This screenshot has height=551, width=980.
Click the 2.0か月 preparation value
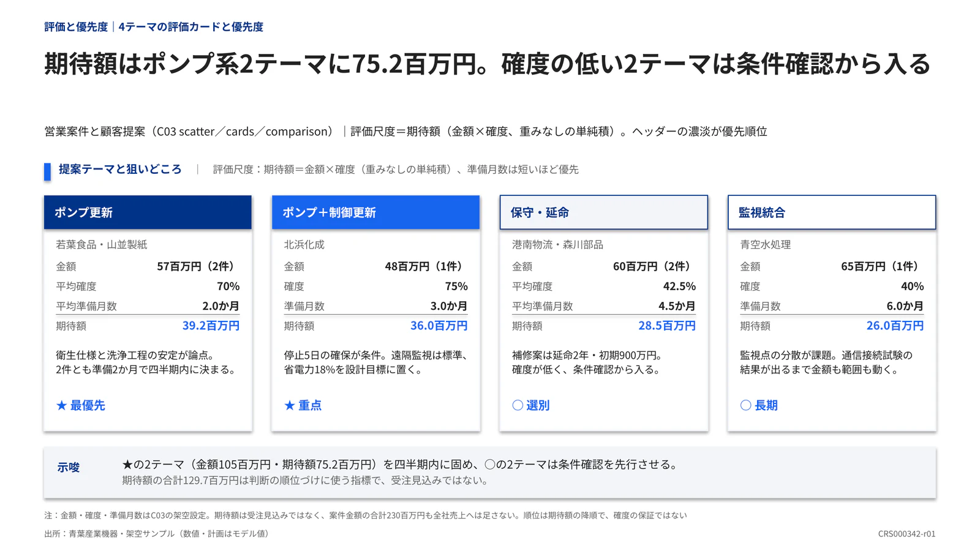[x=221, y=306]
